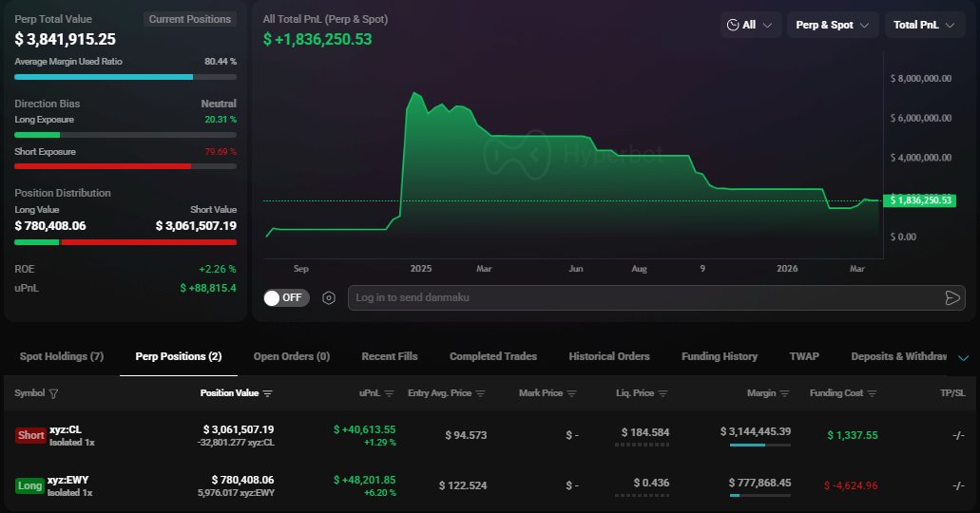
Task: Open danmaku settings hexagon icon
Action: [329, 297]
